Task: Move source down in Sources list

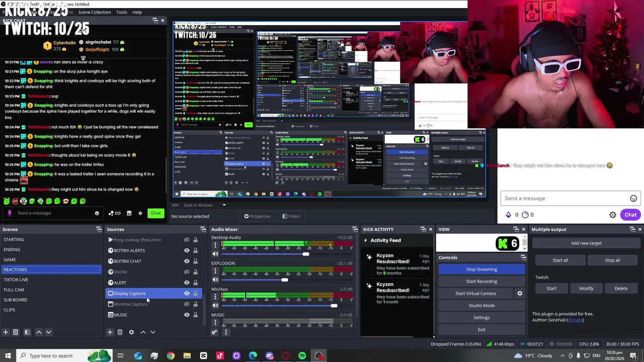Action: pos(153,332)
